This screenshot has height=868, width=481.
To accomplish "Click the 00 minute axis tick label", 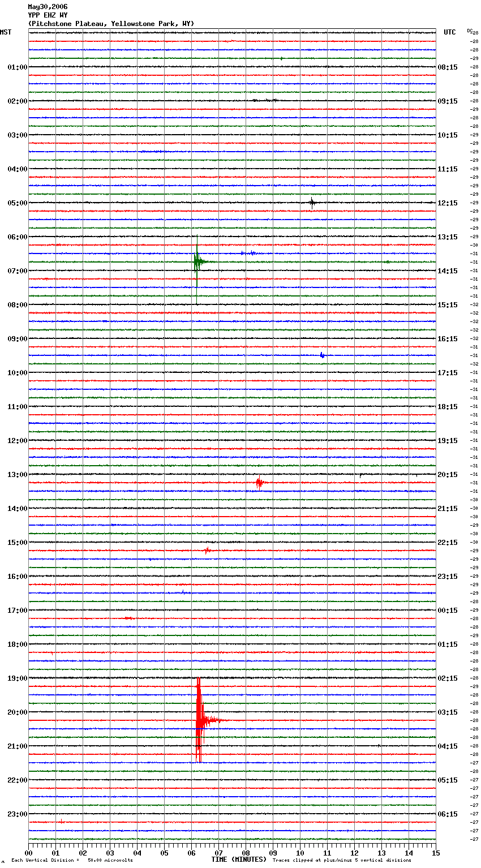I will pyautogui.click(x=28, y=853).
